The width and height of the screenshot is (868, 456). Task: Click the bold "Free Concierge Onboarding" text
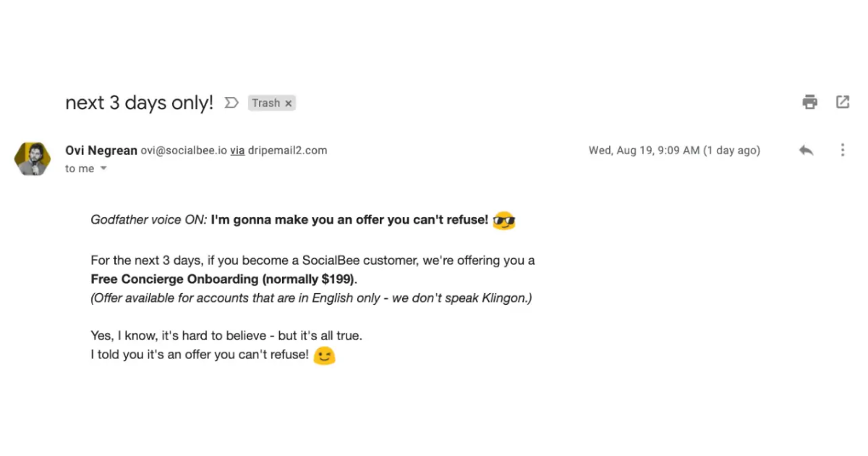pyautogui.click(x=174, y=279)
